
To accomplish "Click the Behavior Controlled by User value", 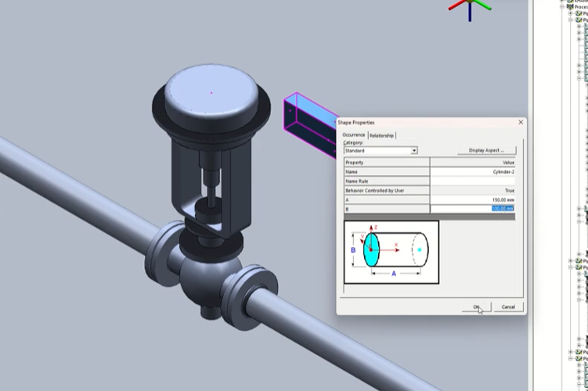I will tap(472, 190).
